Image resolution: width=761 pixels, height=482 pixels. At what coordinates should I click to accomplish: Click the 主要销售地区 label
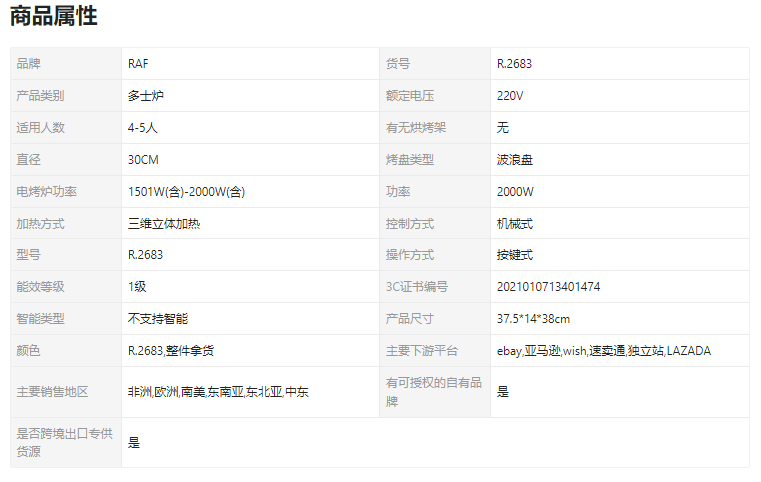(x=52, y=392)
